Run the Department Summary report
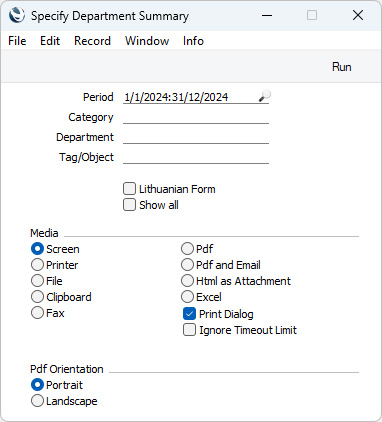Screen dimensions: 382x422 (341, 67)
